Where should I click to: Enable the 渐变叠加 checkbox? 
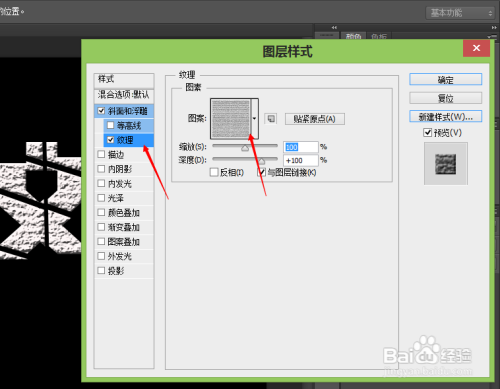101,227
